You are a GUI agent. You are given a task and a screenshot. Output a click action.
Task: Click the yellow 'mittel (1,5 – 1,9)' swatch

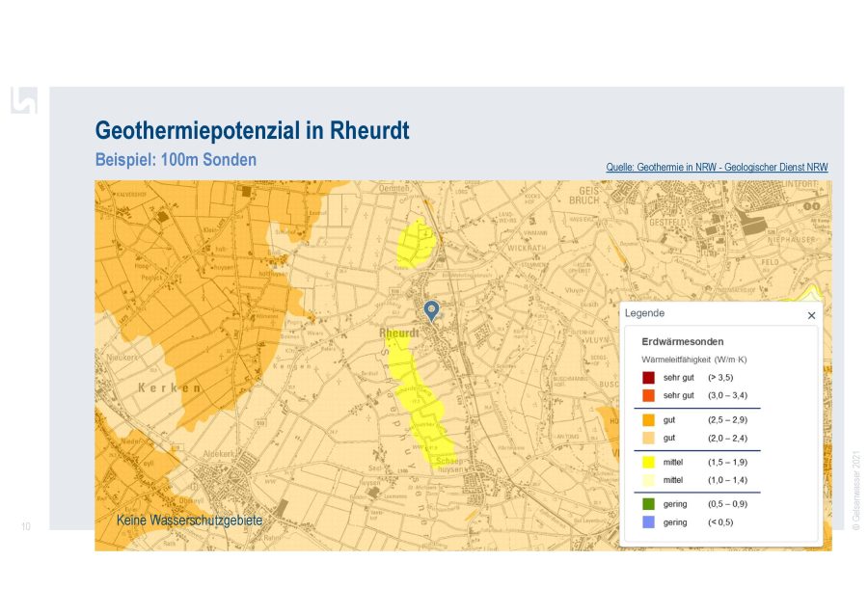pyautogui.click(x=648, y=462)
